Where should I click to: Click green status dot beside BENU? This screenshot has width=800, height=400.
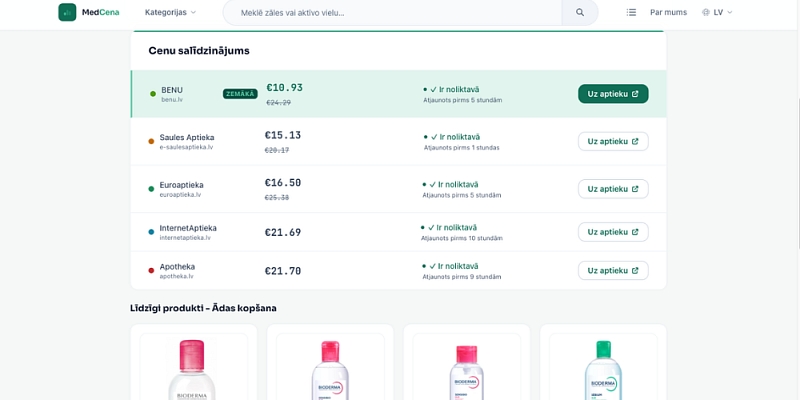tap(153, 94)
